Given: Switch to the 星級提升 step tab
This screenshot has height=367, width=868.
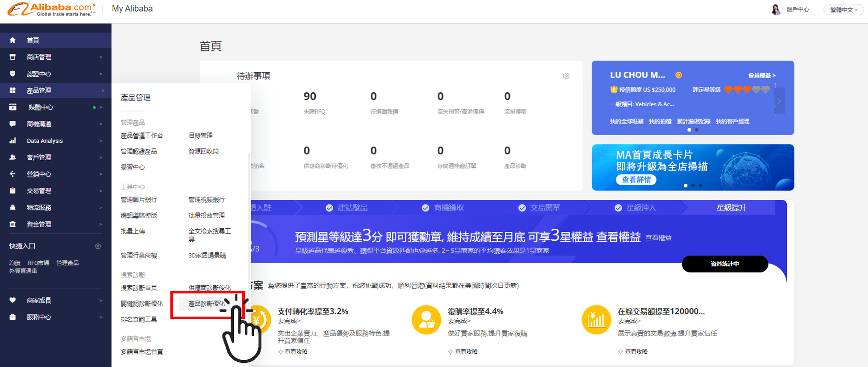Looking at the screenshot, I should pos(731,208).
